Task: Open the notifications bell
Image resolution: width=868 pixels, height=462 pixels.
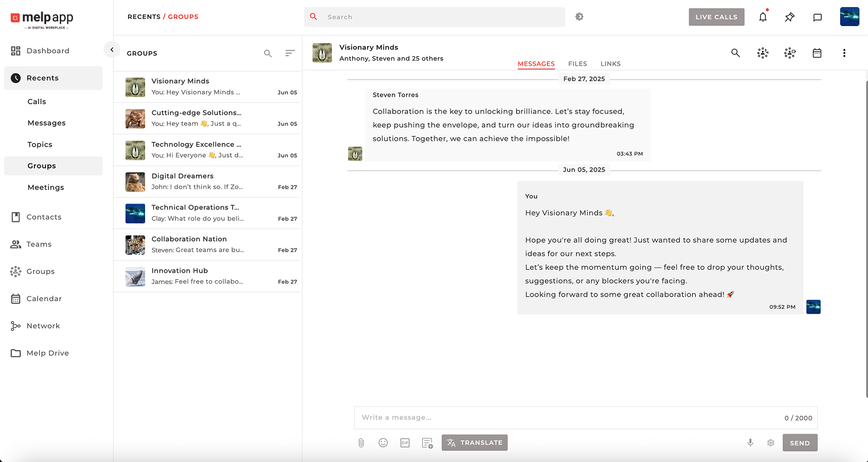Action: pos(763,17)
